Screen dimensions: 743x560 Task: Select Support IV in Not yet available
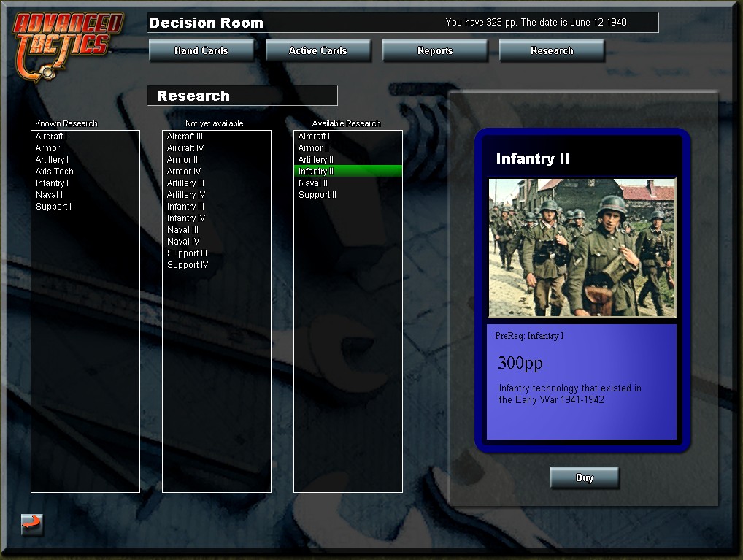tap(217, 265)
